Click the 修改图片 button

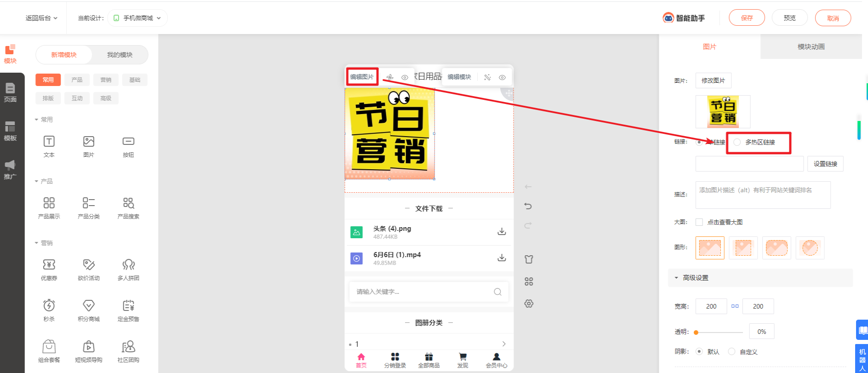click(713, 80)
